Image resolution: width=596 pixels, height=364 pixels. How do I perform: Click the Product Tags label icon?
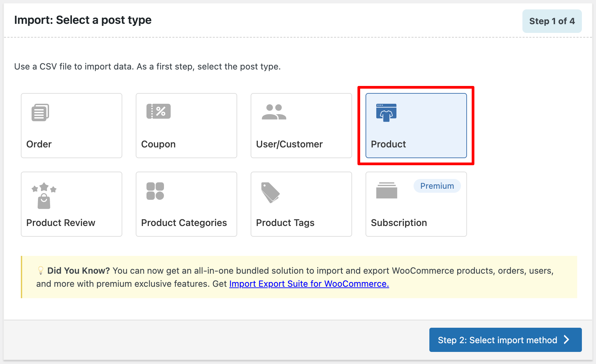click(x=270, y=193)
